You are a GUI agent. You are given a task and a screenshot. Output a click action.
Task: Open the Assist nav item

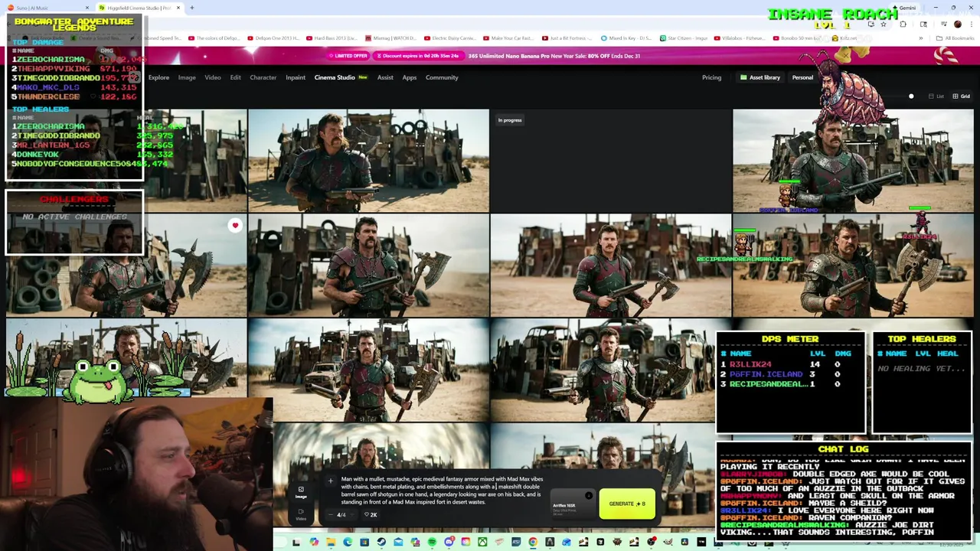(385, 77)
